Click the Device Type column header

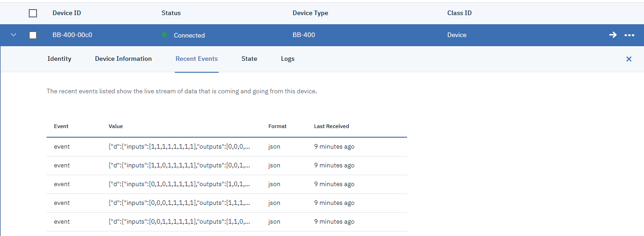tap(310, 13)
